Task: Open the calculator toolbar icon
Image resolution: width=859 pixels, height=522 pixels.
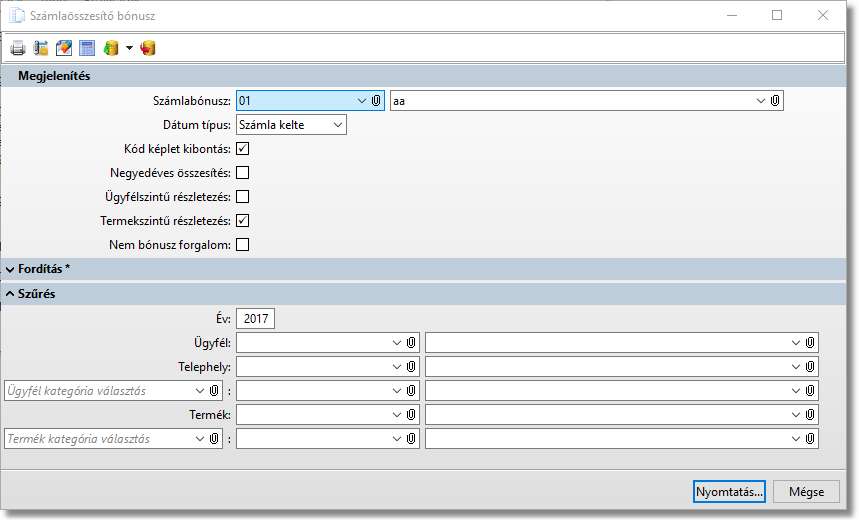Action: coord(87,48)
